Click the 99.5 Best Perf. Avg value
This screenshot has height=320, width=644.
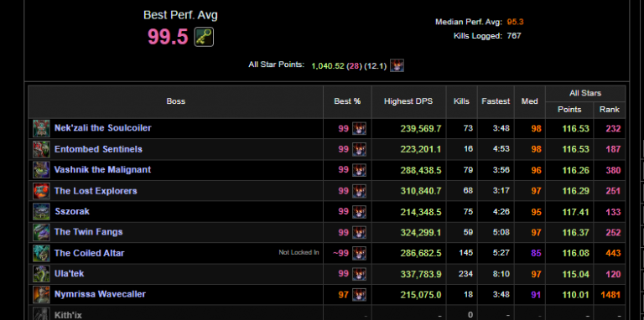coord(168,38)
